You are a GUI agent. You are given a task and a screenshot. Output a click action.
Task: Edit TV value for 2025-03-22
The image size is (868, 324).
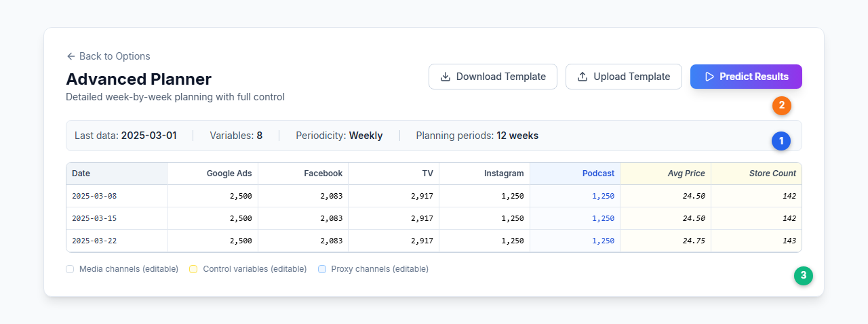click(x=394, y=241)
